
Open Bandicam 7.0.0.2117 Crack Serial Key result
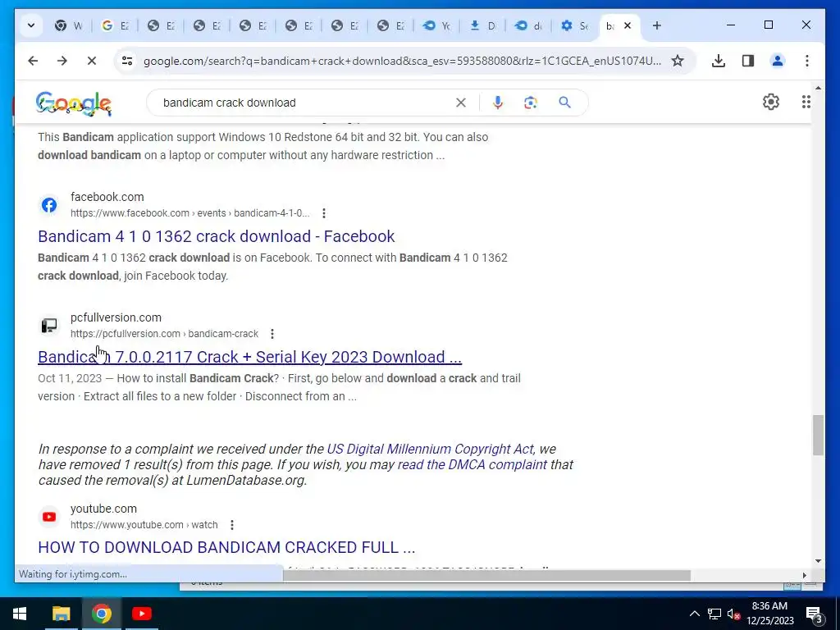249,357
